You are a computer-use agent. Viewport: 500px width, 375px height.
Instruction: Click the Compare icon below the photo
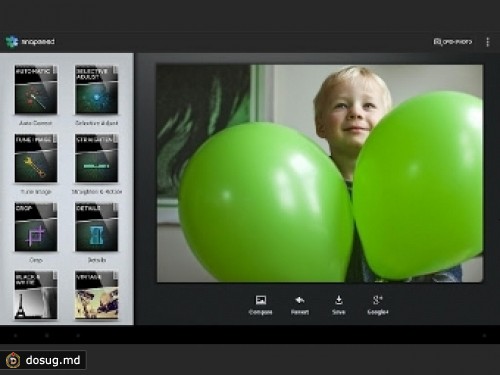[x=261, y=300]
